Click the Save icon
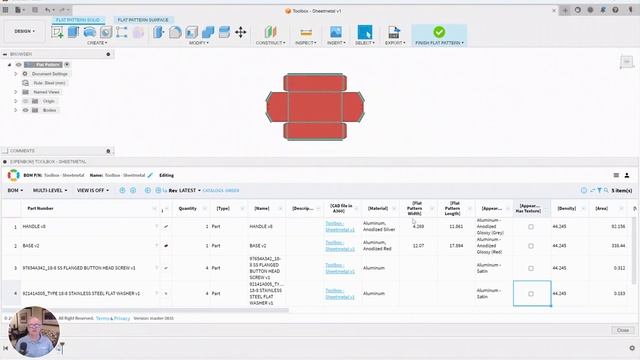This screenshot has height=360, width=640. pyautogui.click(x=35, y=10)
